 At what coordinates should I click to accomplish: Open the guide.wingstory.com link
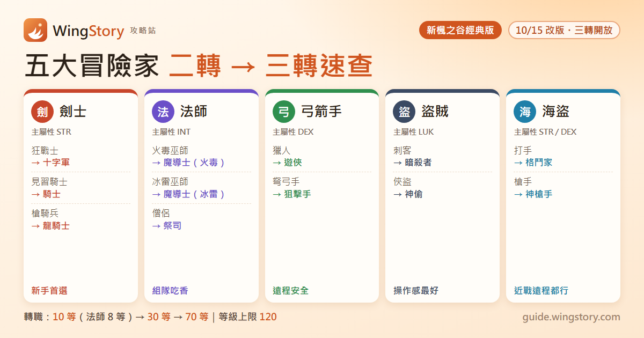tap(572, 317)
